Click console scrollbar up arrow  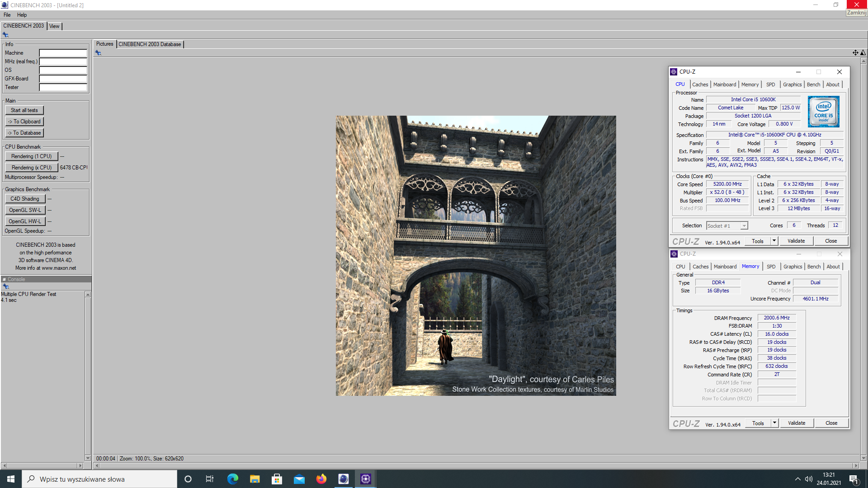(x=88, y=295)
